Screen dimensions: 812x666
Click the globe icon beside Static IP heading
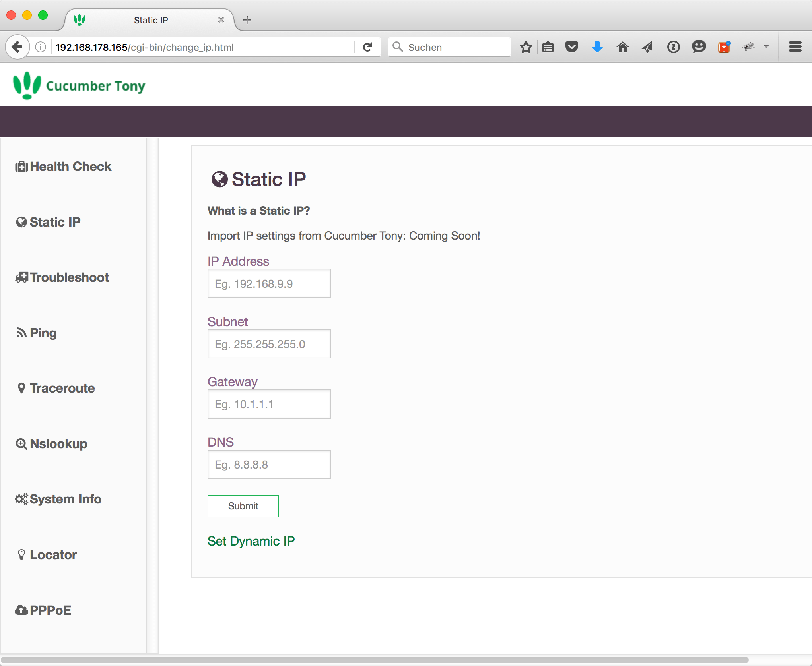click(x=220, y=179)
